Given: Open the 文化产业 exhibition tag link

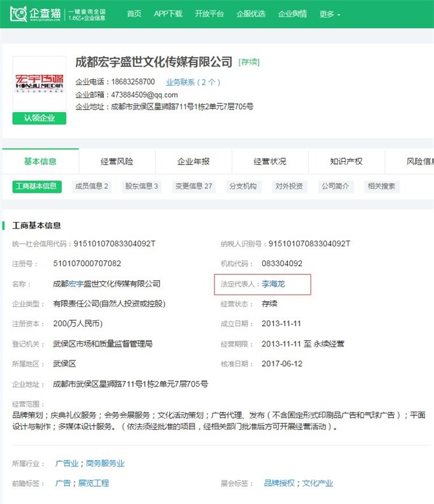Looking at the screenshot, I should (x=318, y=483).
